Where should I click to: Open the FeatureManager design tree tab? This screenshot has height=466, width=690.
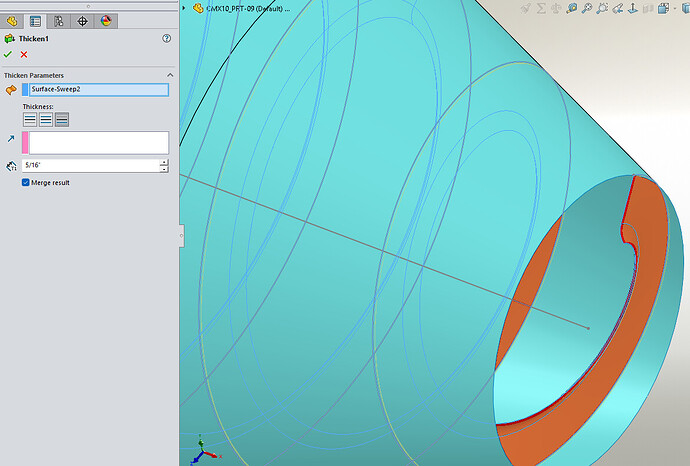tap(12, 21)
